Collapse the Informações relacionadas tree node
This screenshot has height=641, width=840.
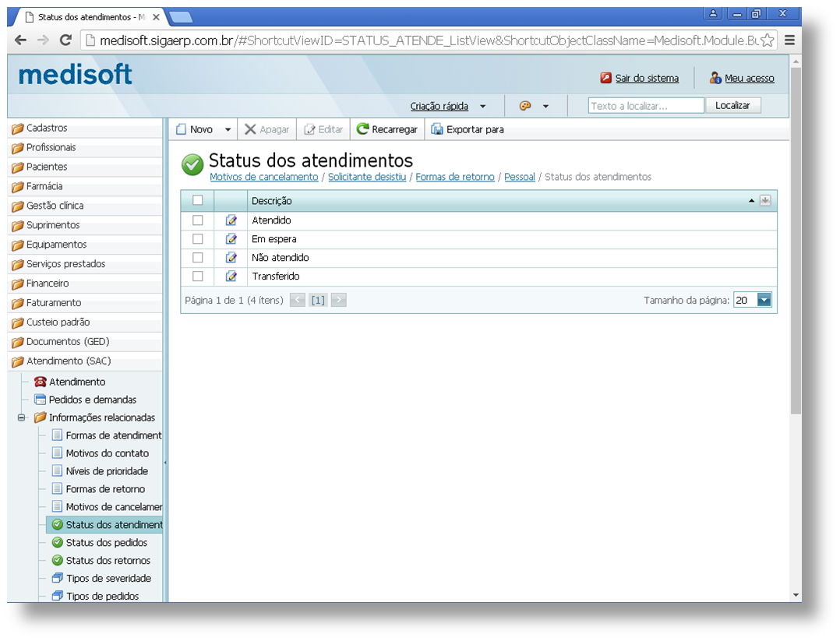pos(22,417)
